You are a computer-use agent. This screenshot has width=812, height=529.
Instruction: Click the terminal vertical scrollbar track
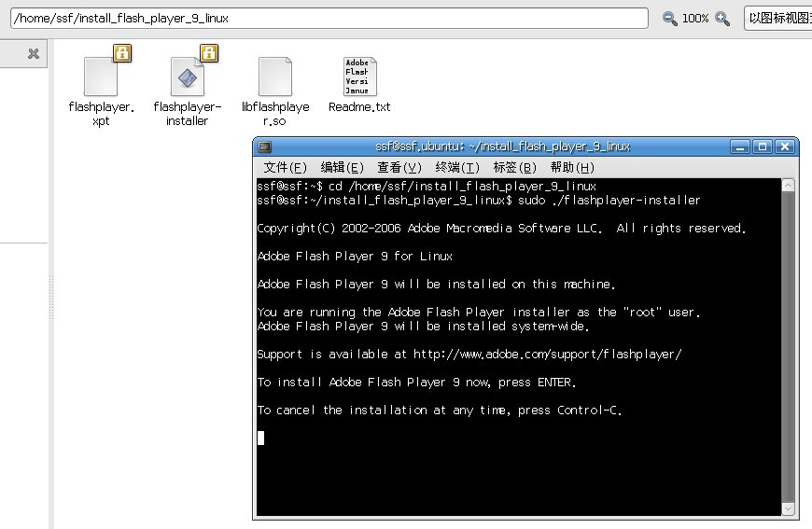(788, 347)
